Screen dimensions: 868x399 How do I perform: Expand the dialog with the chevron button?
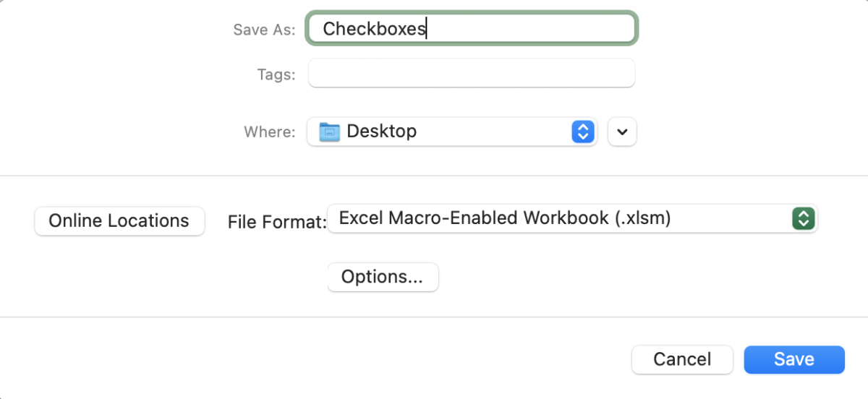point(622,132)
